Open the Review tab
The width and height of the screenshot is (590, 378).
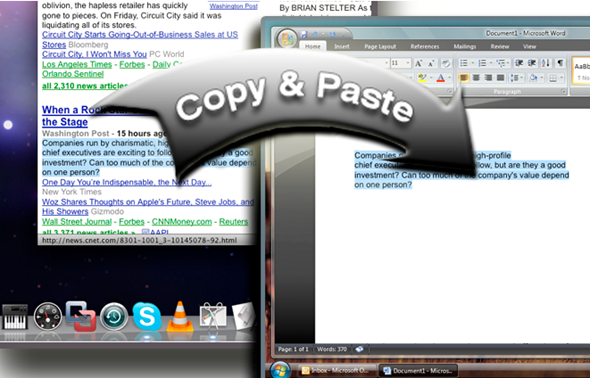(500, 47)
